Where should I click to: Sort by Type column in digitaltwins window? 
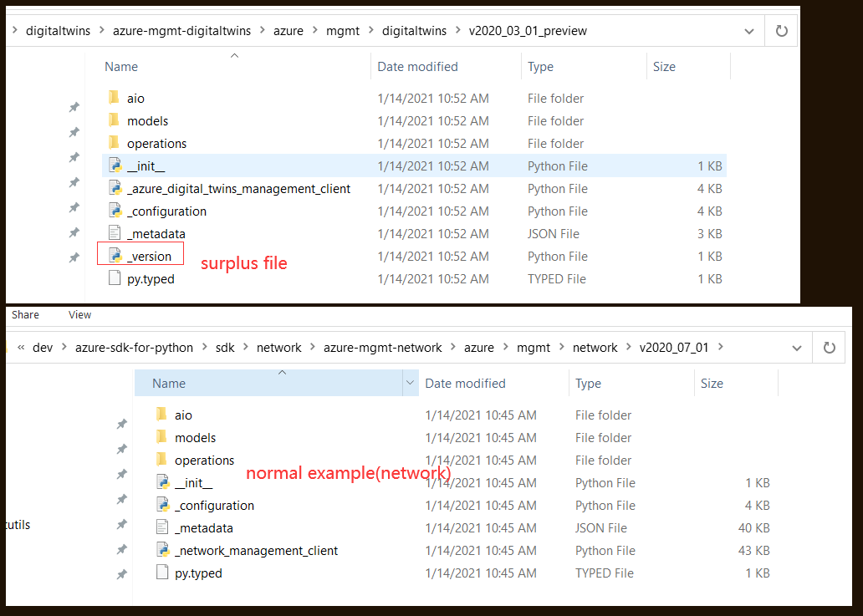[x=540, y=67]
